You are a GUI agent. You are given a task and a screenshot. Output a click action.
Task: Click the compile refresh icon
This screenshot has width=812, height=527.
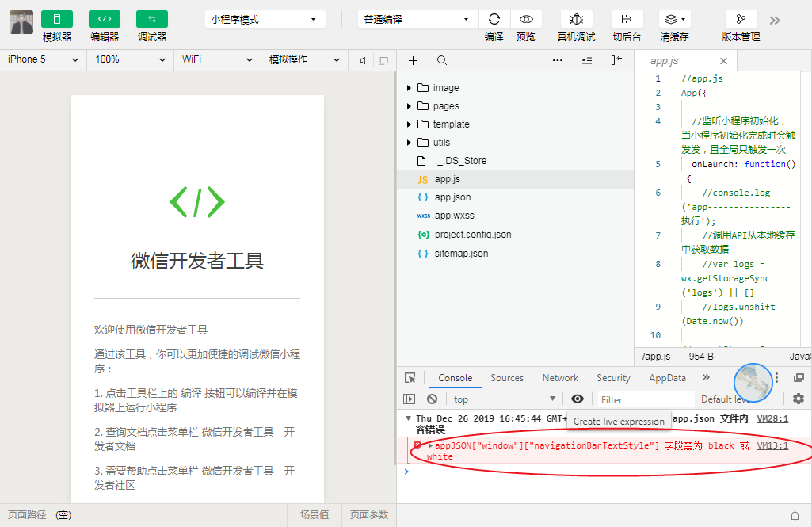(494, 19)
